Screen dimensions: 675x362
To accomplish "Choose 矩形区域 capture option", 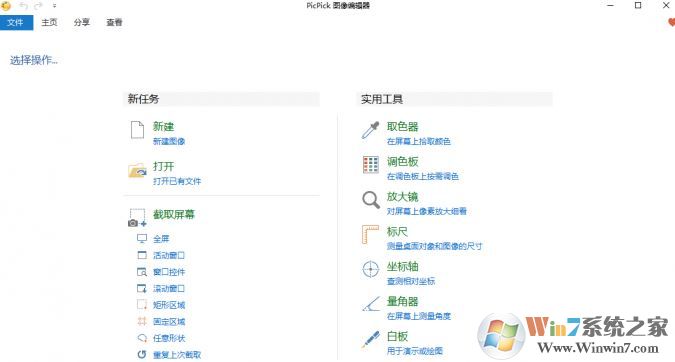I will click(x=169, y=305).
